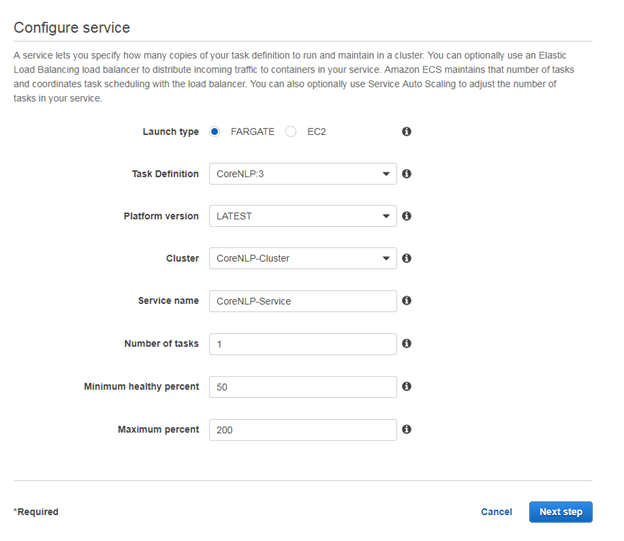The width and height of the screenshot is (624, 541).
Task: Open the Task Definition dropdown showing CoreNLP:3
Action: [303, 174]
